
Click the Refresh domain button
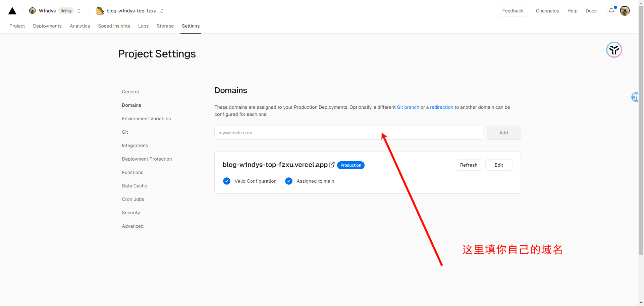coord(468,165)
